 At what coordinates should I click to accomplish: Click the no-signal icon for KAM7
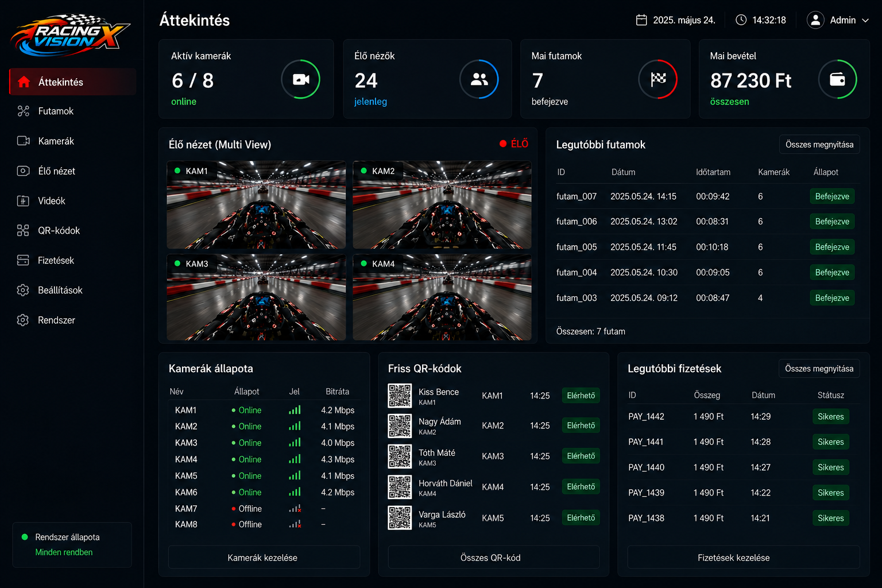click(295, 509)
